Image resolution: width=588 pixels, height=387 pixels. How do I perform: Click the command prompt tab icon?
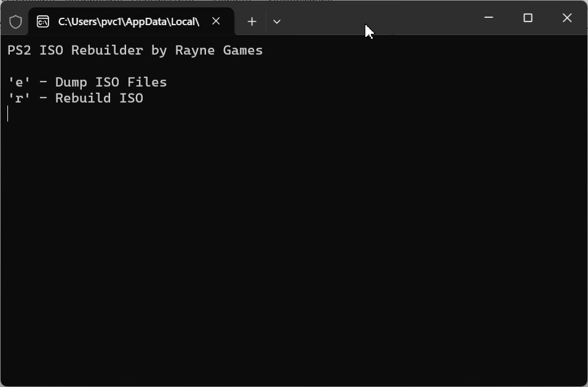coord(43,21)
